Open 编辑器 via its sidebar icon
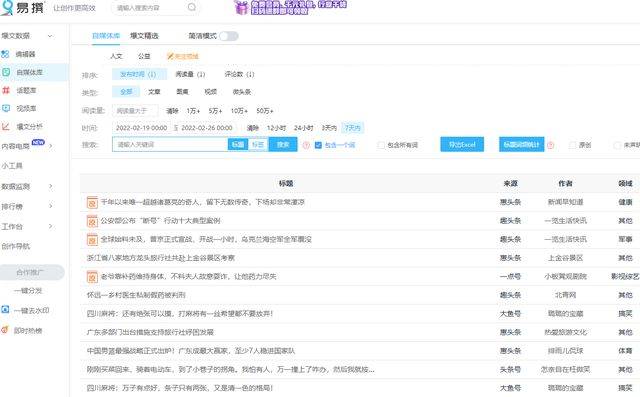 (5, 54)
